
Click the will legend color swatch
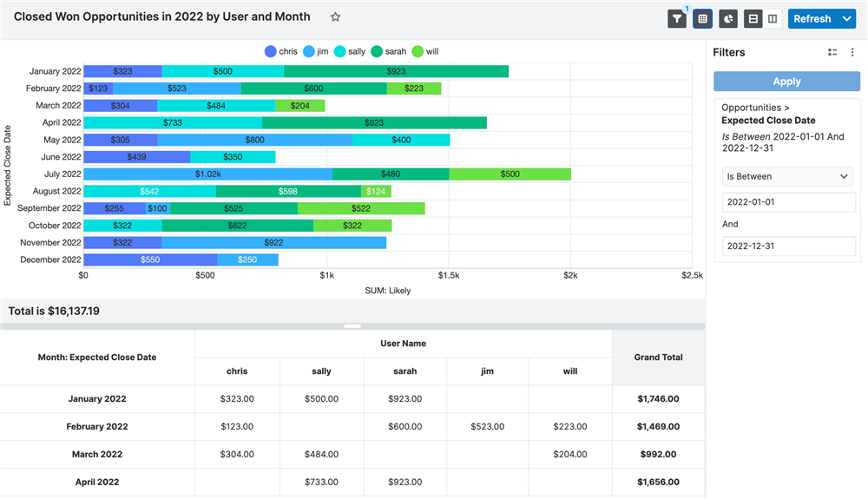coord(418,52)
